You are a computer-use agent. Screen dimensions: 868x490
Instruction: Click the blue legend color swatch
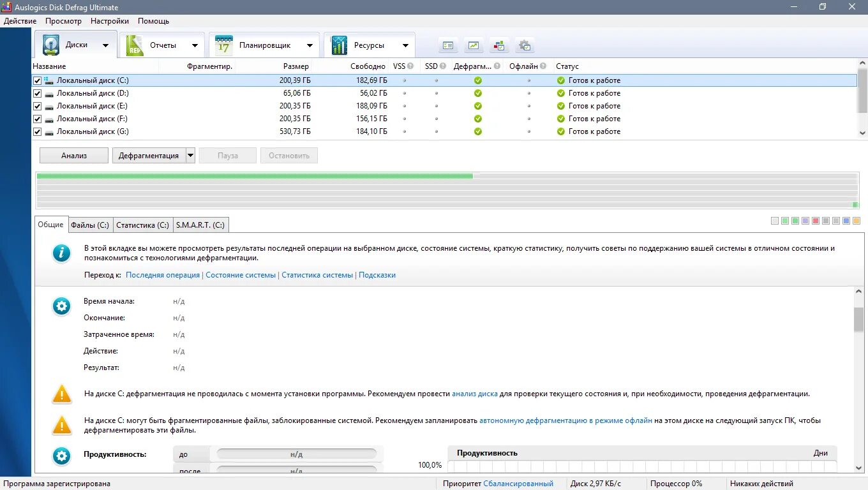[x=846, y=221]
